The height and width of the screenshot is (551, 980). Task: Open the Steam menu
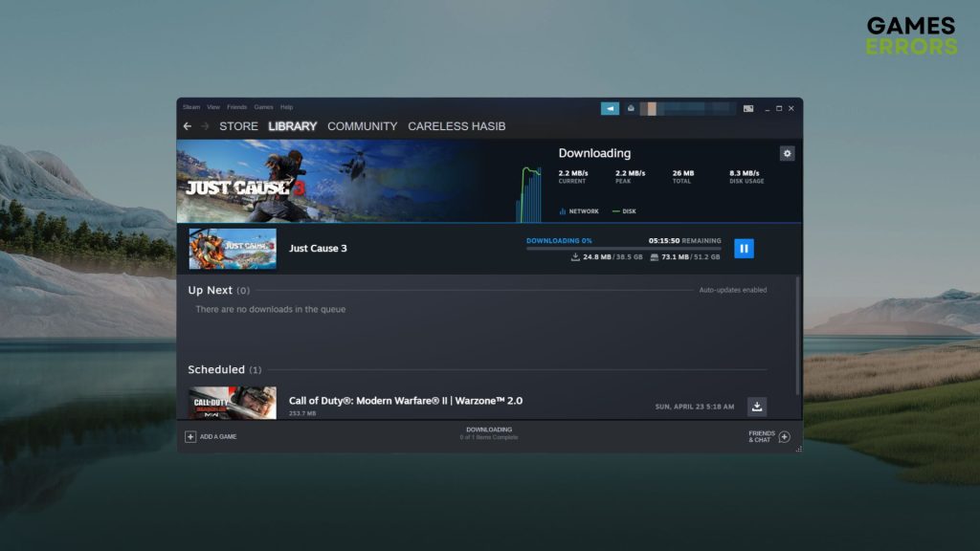[x=191, y=107]
